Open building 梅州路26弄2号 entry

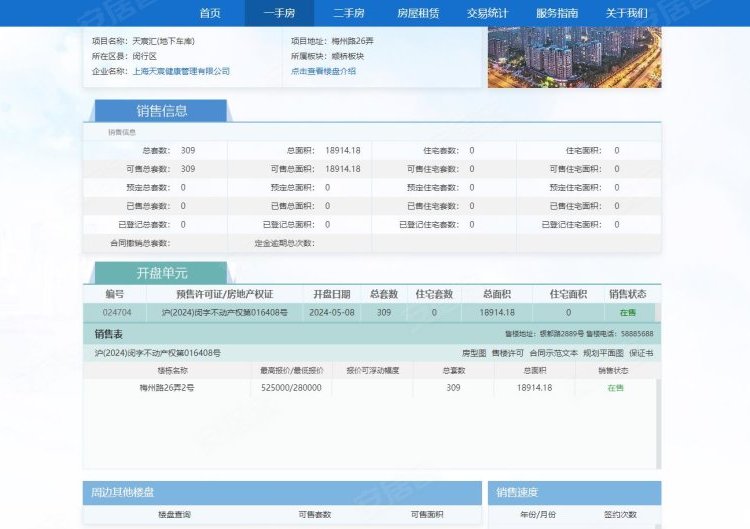(173, 387)
